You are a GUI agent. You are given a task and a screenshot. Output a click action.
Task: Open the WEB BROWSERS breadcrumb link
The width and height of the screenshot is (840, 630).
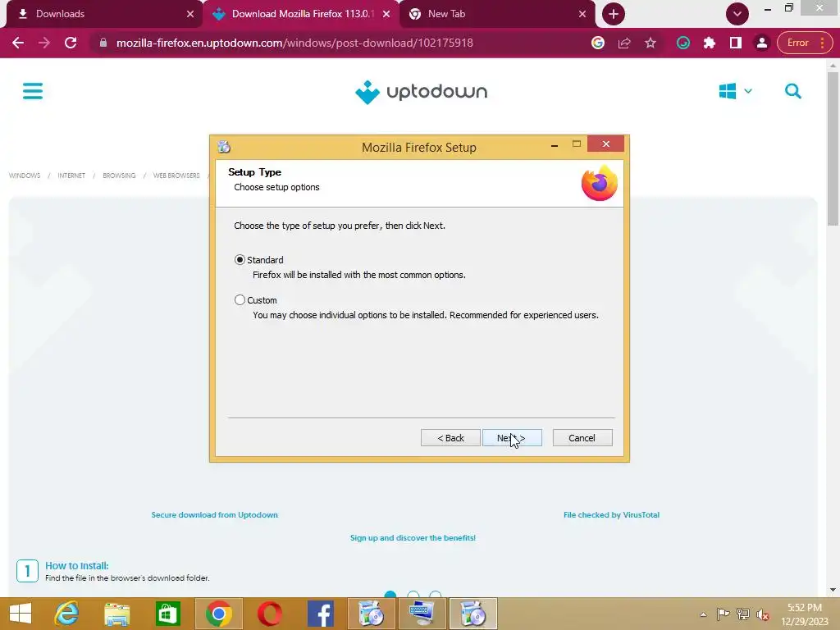(176, 176)
